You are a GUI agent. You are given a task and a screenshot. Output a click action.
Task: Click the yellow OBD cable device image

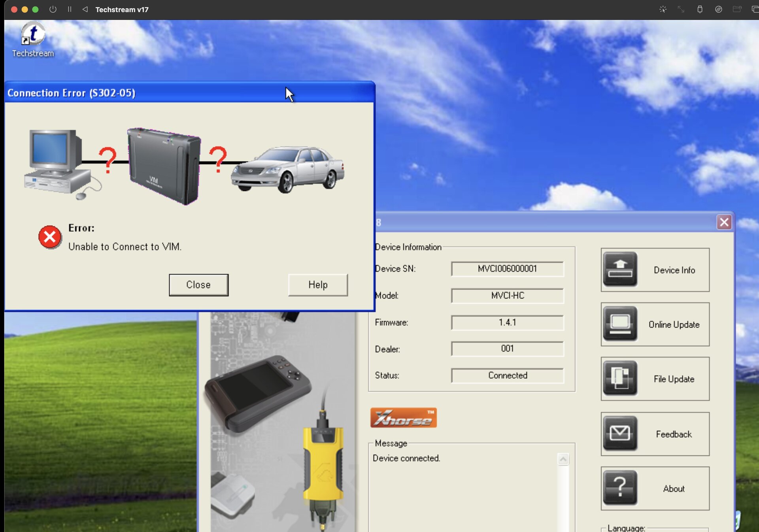[323, 470]
